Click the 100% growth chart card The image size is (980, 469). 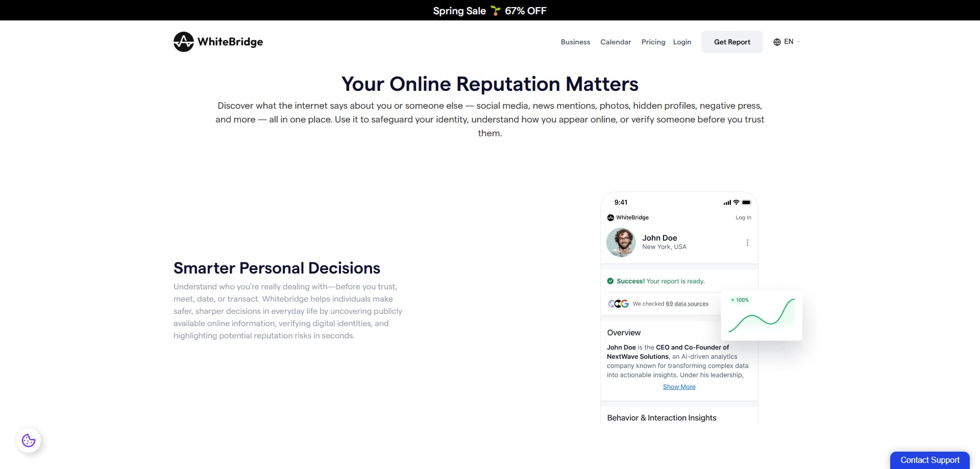(762, 315)
